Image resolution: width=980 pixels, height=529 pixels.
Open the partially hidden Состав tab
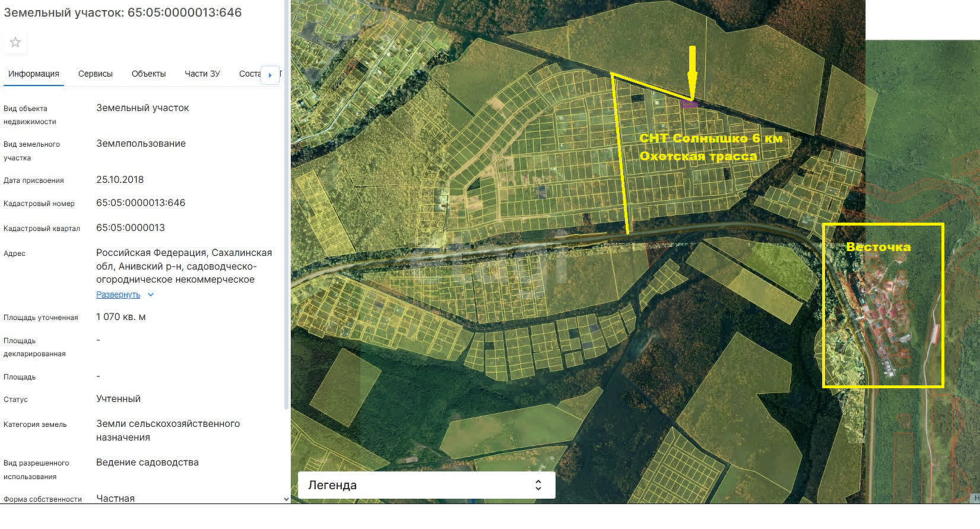click(249, 74)
